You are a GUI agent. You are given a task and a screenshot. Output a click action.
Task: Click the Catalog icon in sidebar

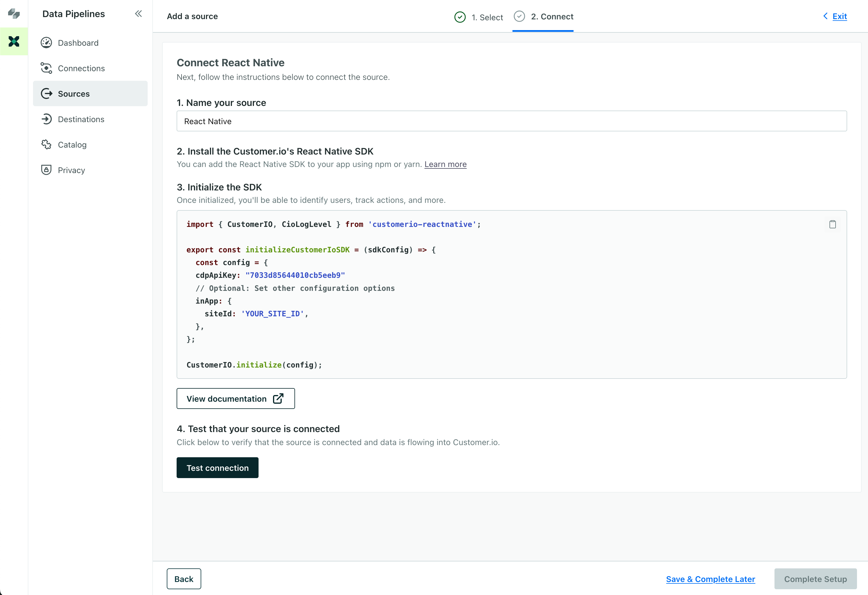(45, 144)
